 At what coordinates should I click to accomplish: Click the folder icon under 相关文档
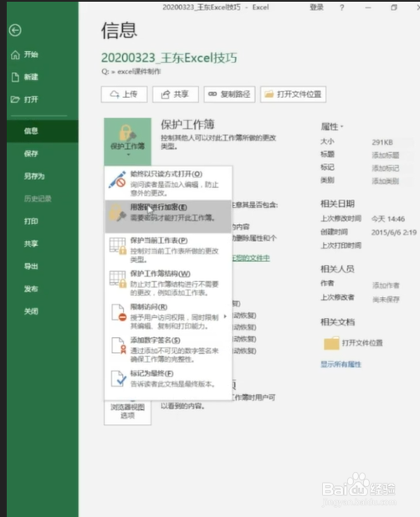click(x=331, y=343)
